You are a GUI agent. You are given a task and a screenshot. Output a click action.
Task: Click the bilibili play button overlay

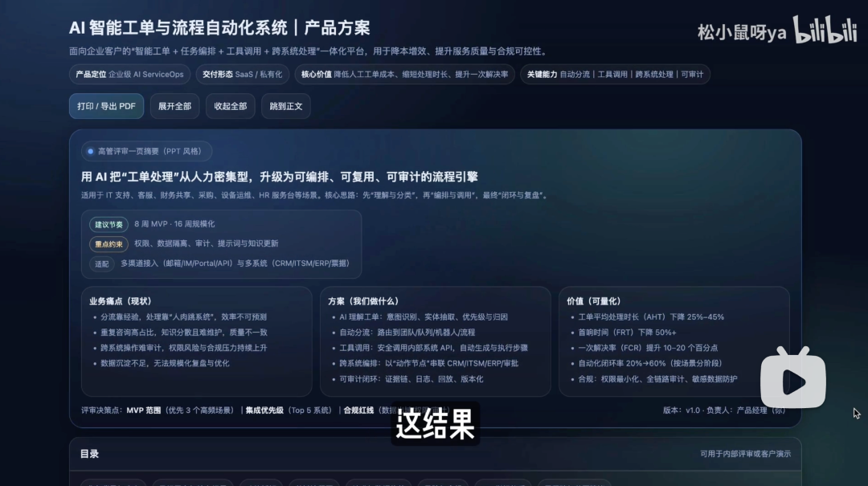point(792,378)
